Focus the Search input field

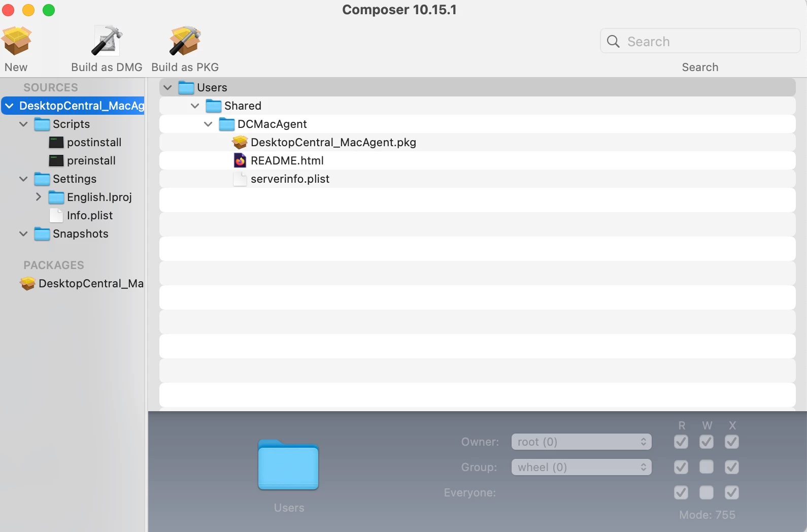tap(700, 41)
